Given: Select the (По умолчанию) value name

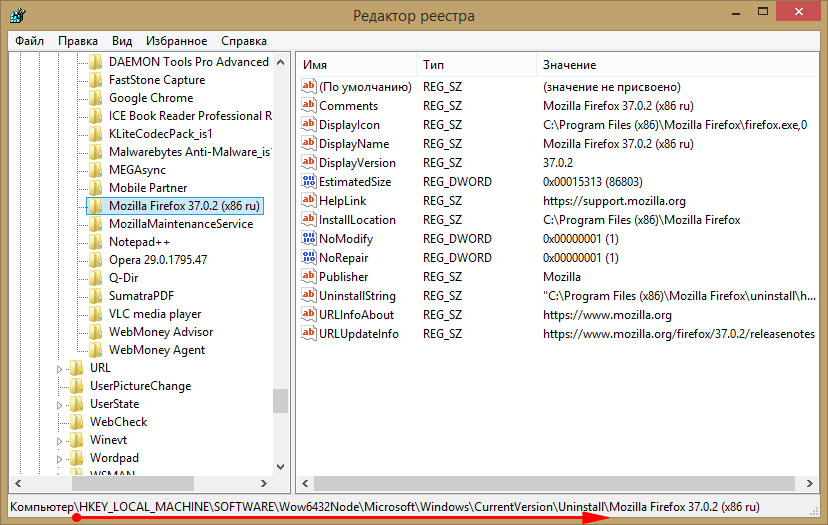Looking at the screenshot, I should [x=365, y=87].
